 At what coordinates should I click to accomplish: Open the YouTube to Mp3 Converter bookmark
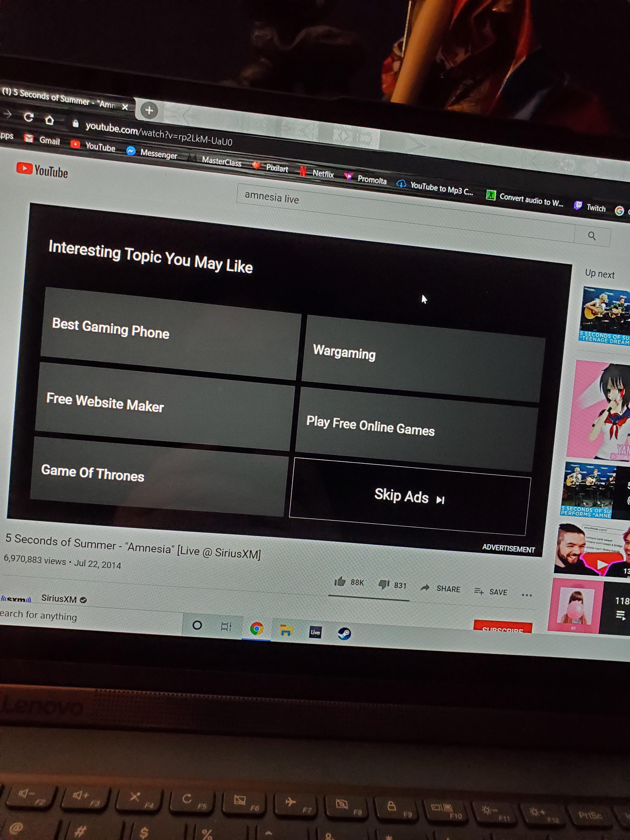pyautogui.click(x=435, y=187)
